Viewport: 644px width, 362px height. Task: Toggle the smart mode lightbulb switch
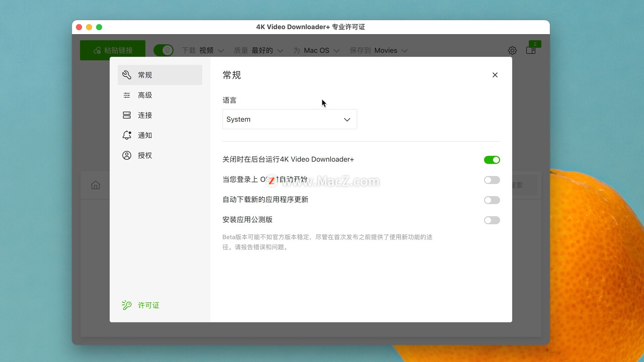coord(163,50)
